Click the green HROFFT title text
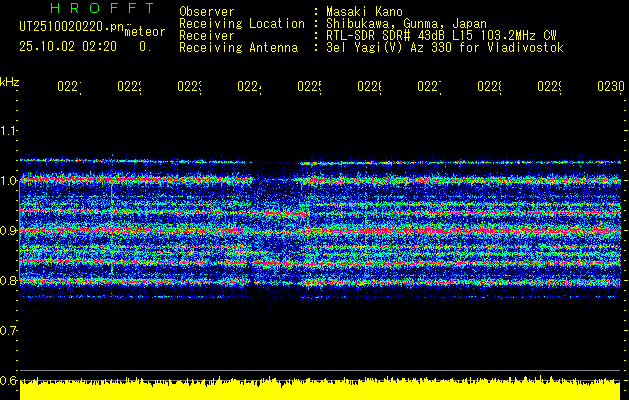The image size is (629, 400). (x=103, y=8)
